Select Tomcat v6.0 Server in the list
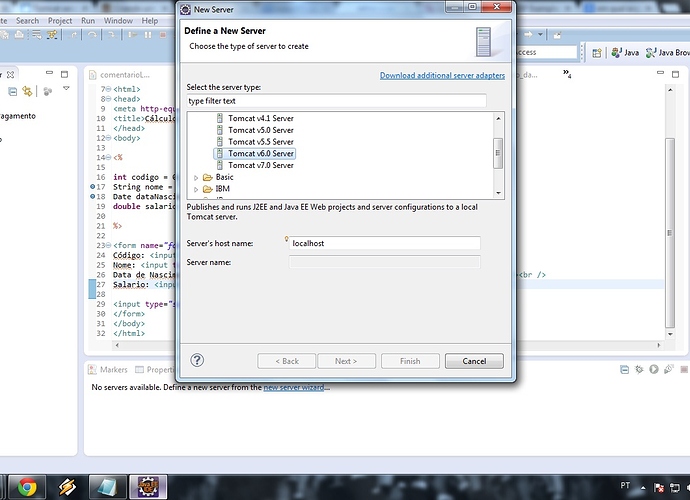The height and width of the screenshot is (500, 690). click(x=254, y=154)
